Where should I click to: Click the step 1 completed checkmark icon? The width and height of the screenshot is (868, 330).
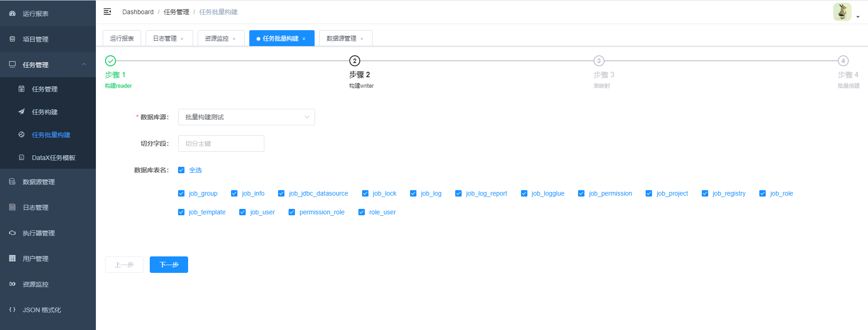coord(110,61)
